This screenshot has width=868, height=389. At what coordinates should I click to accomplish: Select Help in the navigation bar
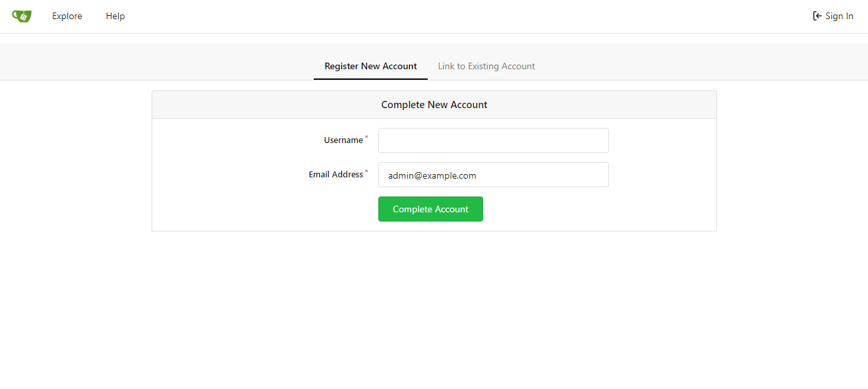point(115,16)
